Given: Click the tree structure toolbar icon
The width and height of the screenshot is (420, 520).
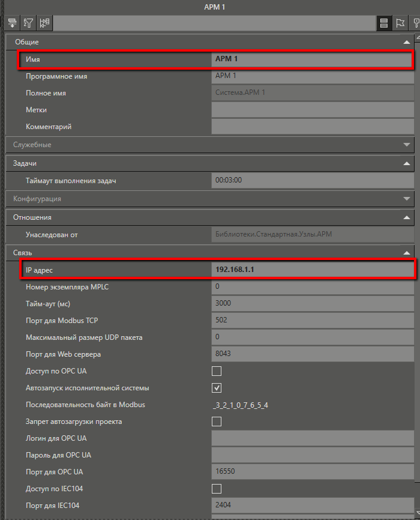Looking at the screenshot, I should [44, 23].
